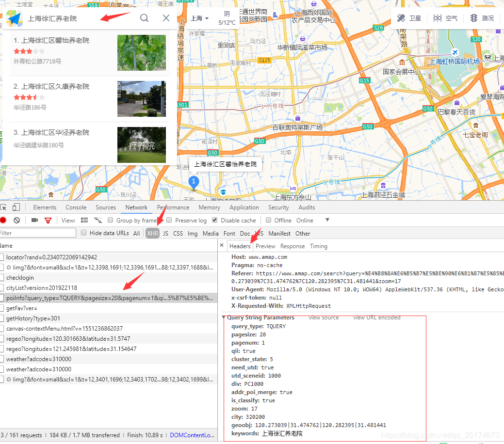
Task: Enable Preserve log checkbox
Action: [169, 220]
